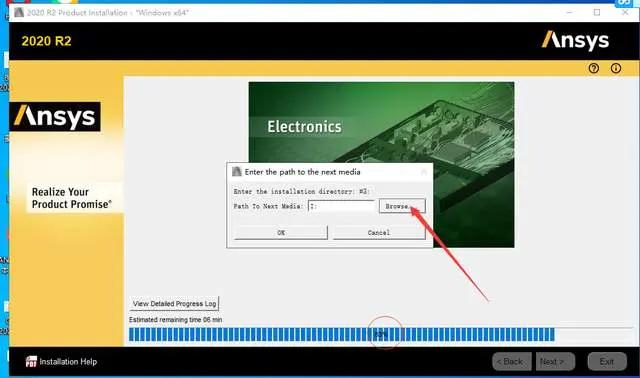Click the Ansys logo in left sidebar

click(55, 117)
